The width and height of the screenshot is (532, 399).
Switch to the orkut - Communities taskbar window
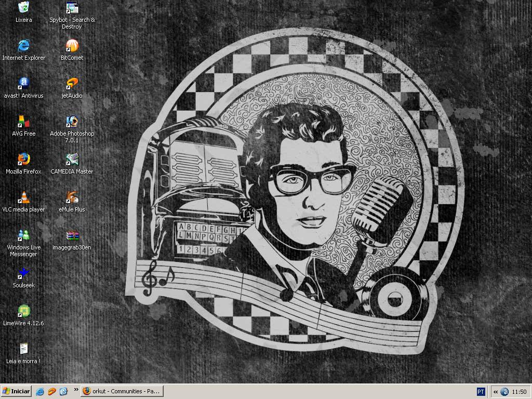[123, 391]
